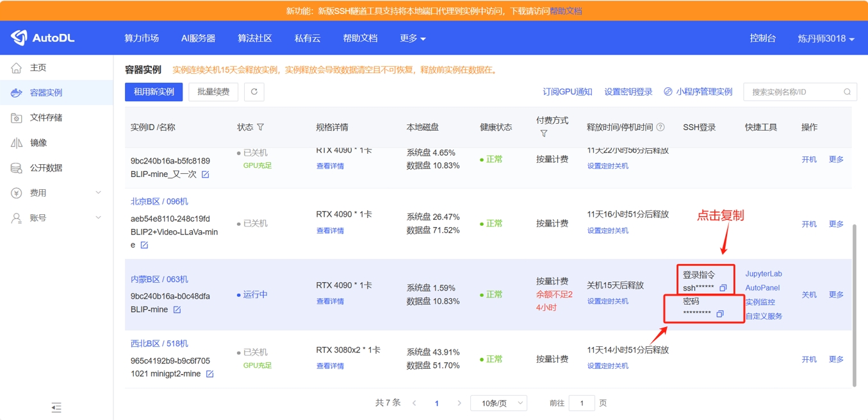The image size is (868, 420).
Task: Click the instance name search field
Action: (x=793, y=92)
